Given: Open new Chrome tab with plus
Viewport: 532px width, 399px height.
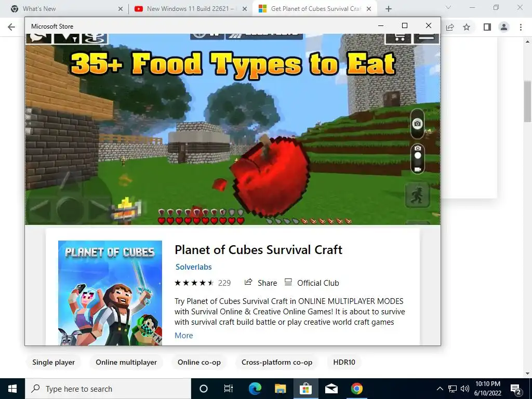Looking at the screenshot, I should (389, 9).
